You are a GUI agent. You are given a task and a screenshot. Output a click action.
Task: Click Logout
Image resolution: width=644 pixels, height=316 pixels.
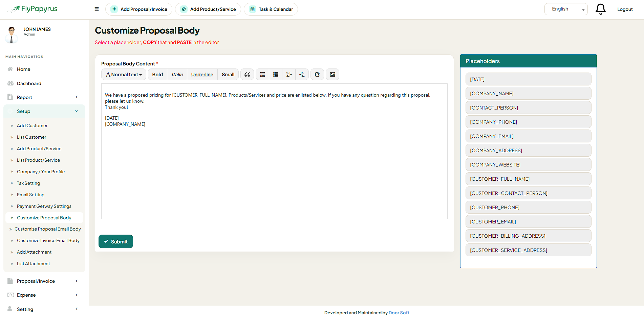click(625, 9)
